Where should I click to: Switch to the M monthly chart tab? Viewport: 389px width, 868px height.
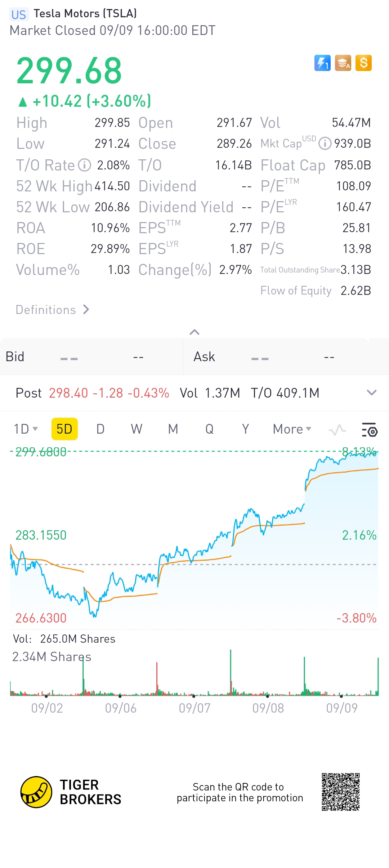click(x=173, y=429)
